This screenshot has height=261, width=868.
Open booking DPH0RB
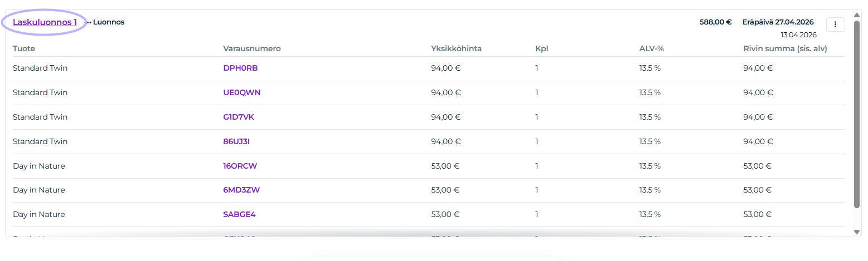(240, 68)
